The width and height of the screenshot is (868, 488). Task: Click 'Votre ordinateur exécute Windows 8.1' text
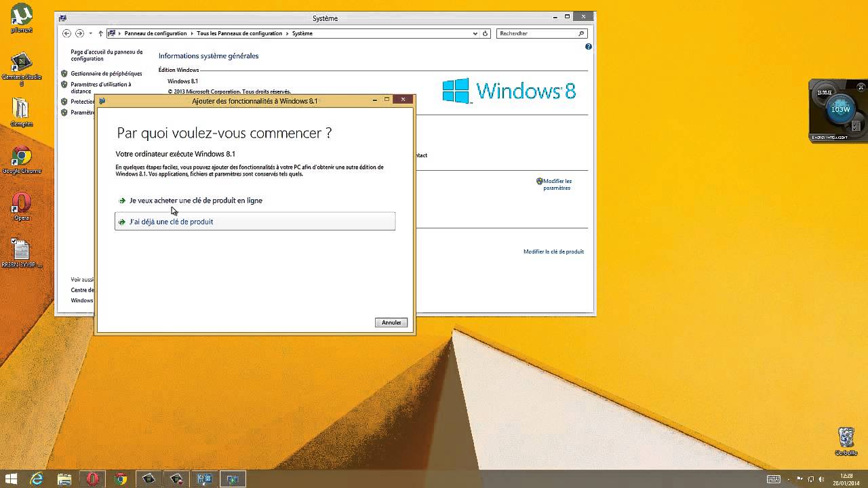176,155
